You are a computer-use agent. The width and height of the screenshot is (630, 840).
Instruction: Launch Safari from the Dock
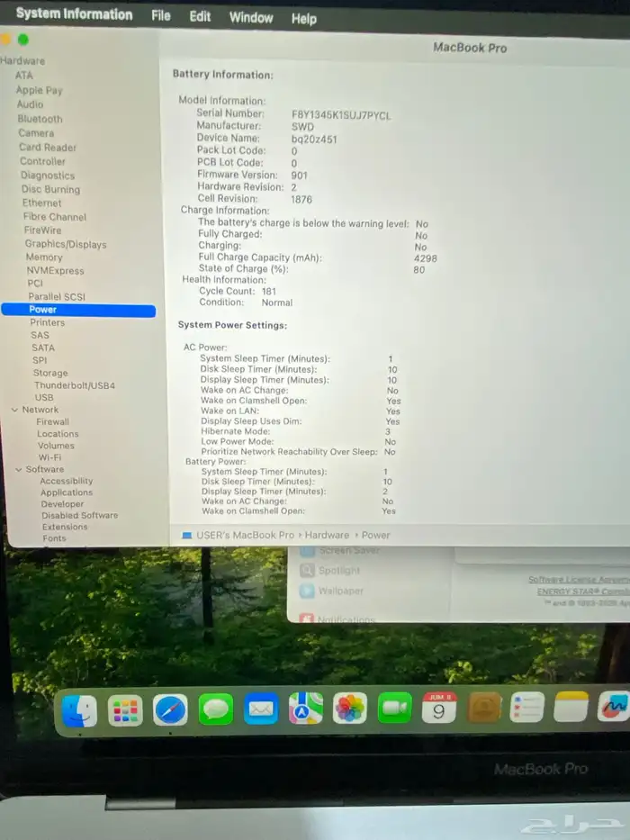[x=170, y=709]
